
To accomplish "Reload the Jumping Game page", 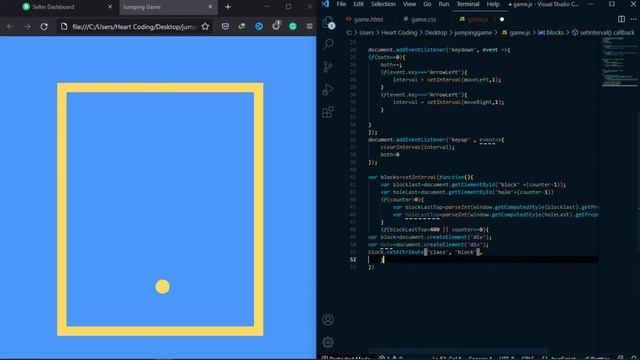I will pos(44,27).
